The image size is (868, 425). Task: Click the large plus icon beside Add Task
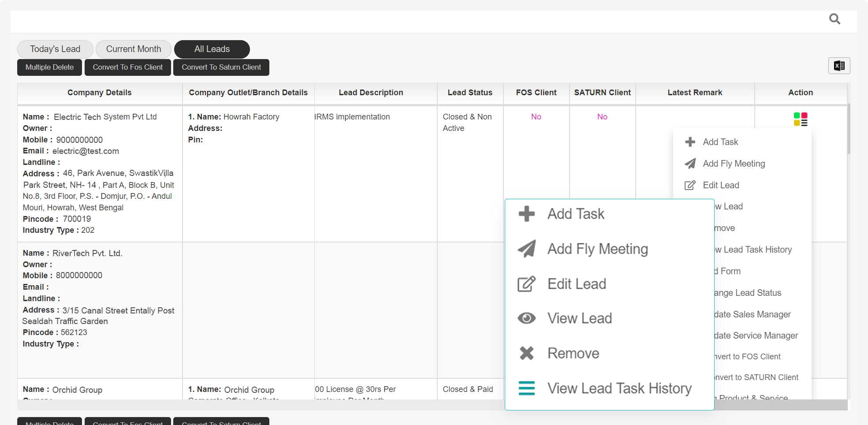(526, 214)
